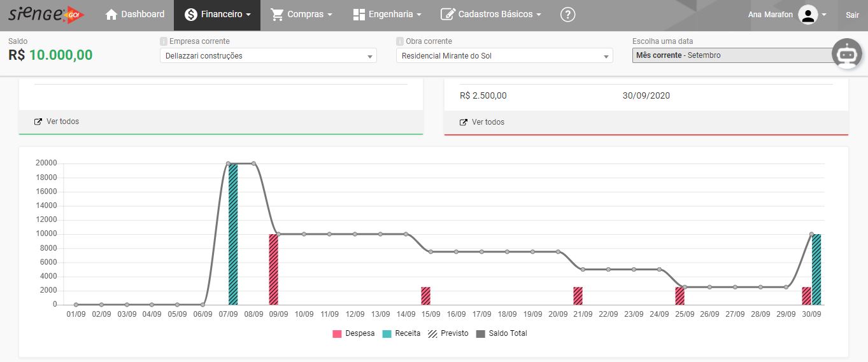This screenshot has width=868, height=362.
Task: Open the help question mark icon
Action: (x=567, y=15)
